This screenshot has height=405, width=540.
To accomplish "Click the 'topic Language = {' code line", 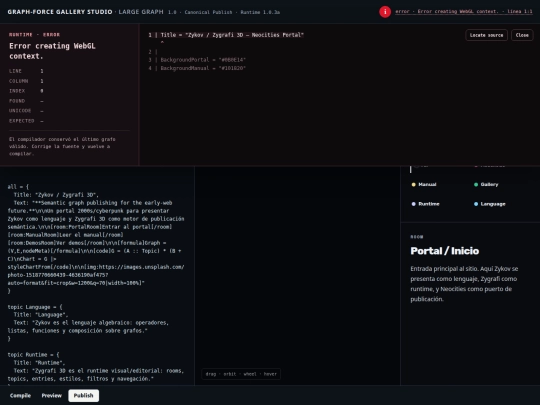I will tap(35, 307).
